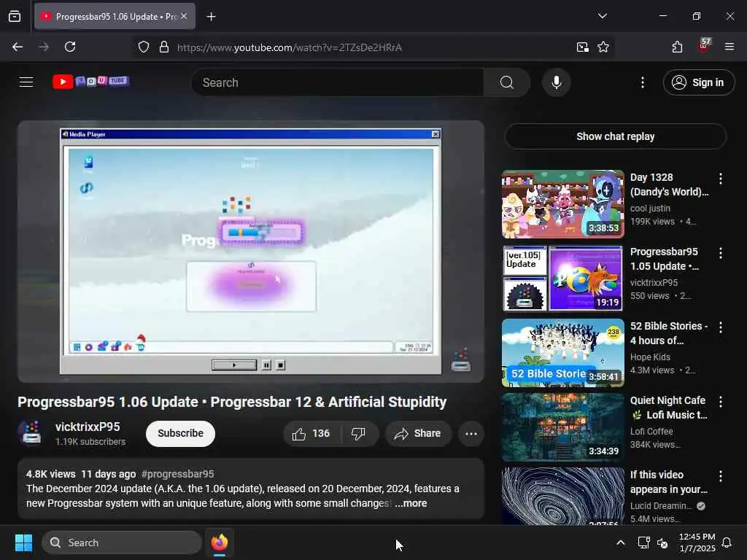The height and width of the screenshot is (560, 747).
Task: Go to the YouTube home logo
Action: click(90, 82)
